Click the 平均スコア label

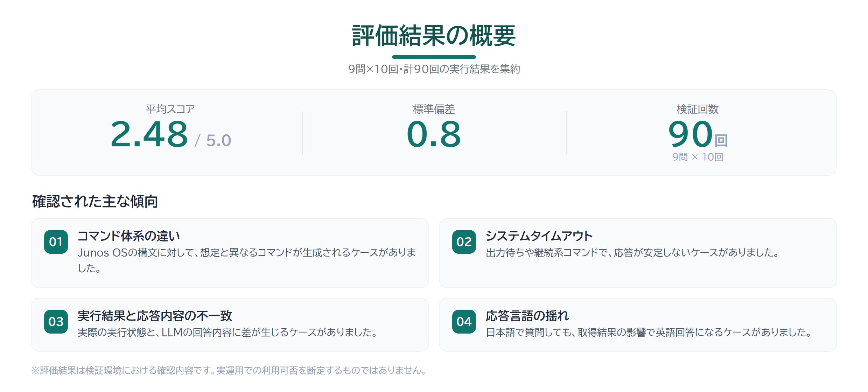coord(170,109)
